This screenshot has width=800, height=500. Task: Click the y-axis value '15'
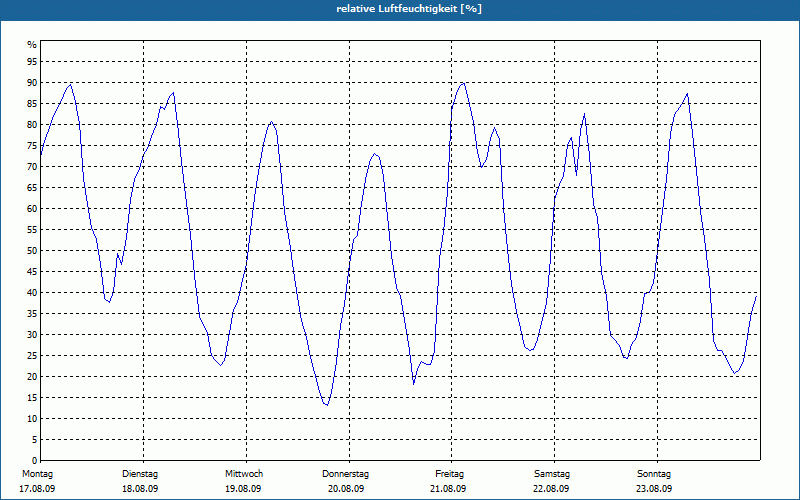32,397
